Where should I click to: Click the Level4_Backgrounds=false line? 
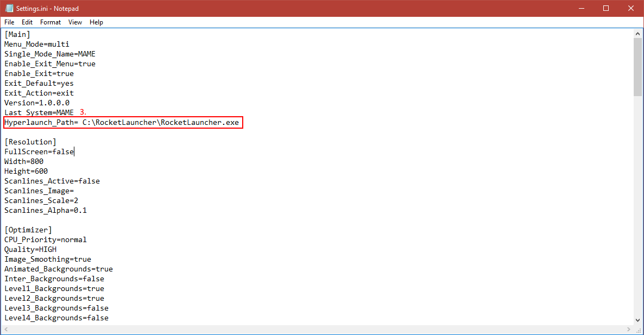56,318
